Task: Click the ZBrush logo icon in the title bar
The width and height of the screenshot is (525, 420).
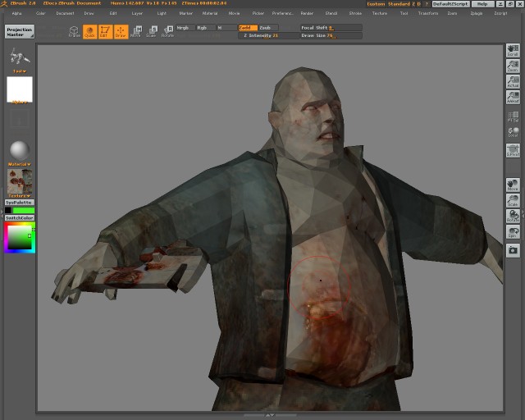Action: click(3, 3)
